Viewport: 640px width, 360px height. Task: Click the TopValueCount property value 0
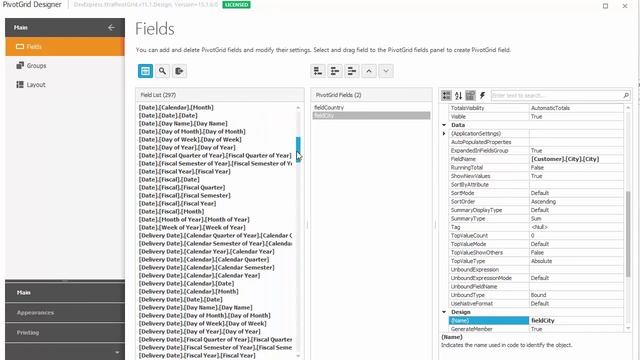coord(532,236)
